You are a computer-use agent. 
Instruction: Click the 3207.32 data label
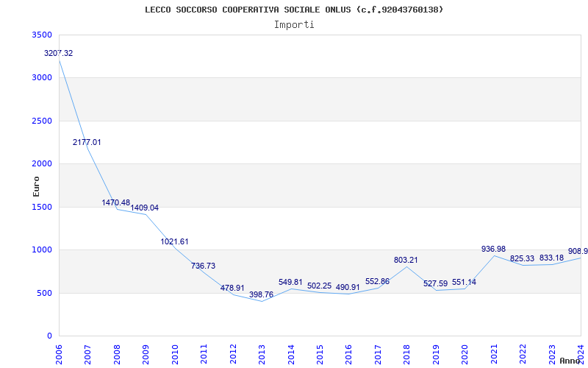[59, 53]
